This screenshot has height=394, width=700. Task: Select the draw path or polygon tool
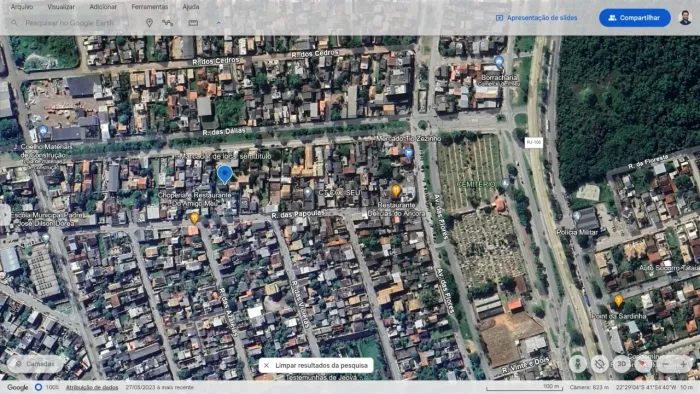tap(168, 23)
